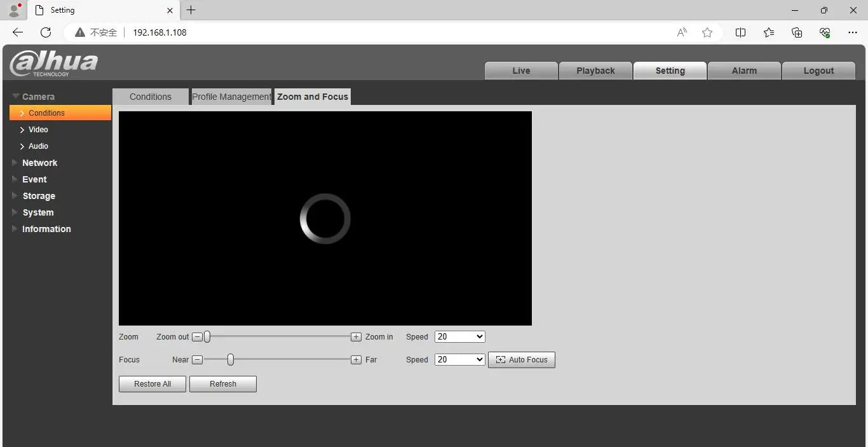Open the split screen icon
This screenshot has height=447, width=868.
coord(740,32)
